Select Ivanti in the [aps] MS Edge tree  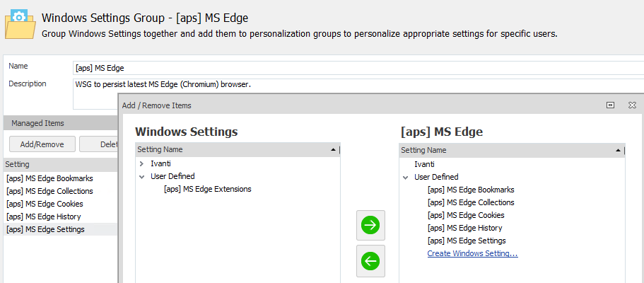coord(424,164)
